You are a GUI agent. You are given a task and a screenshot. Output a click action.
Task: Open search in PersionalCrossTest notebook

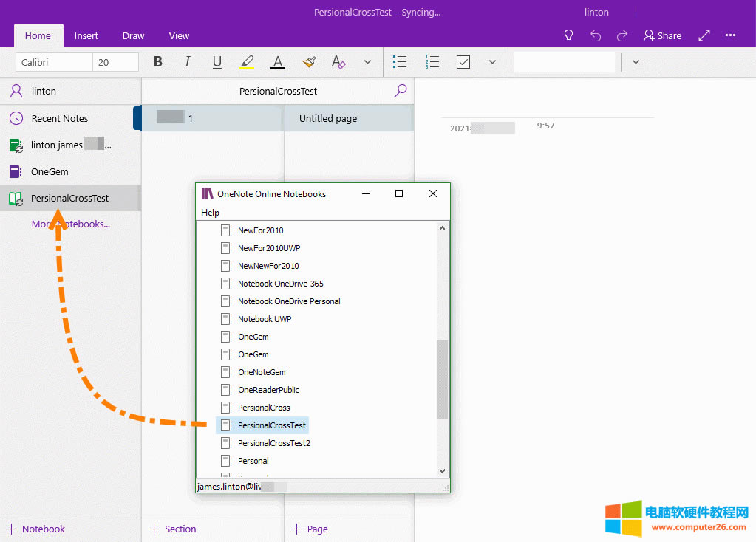(x=400, y=91)
